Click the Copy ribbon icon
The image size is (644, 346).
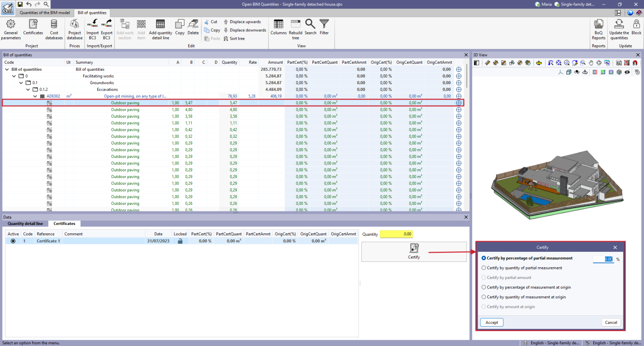180,27
